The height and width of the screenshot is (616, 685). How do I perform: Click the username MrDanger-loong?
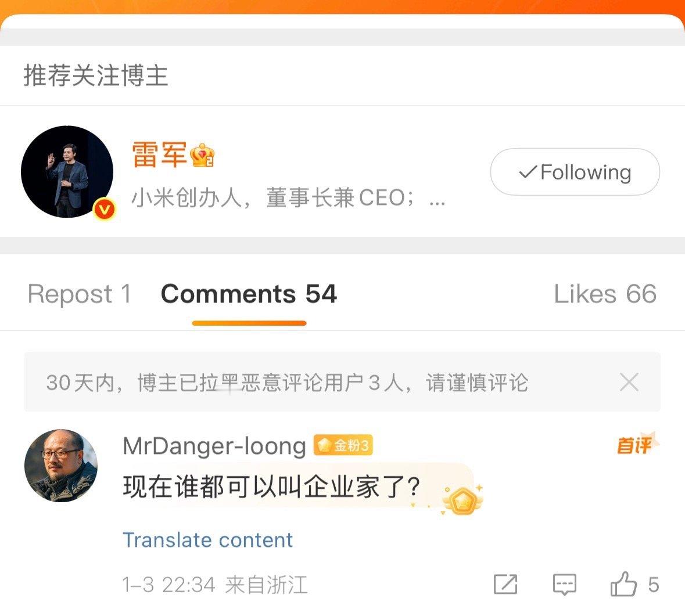pyautogui.click(x=213, y=446)
